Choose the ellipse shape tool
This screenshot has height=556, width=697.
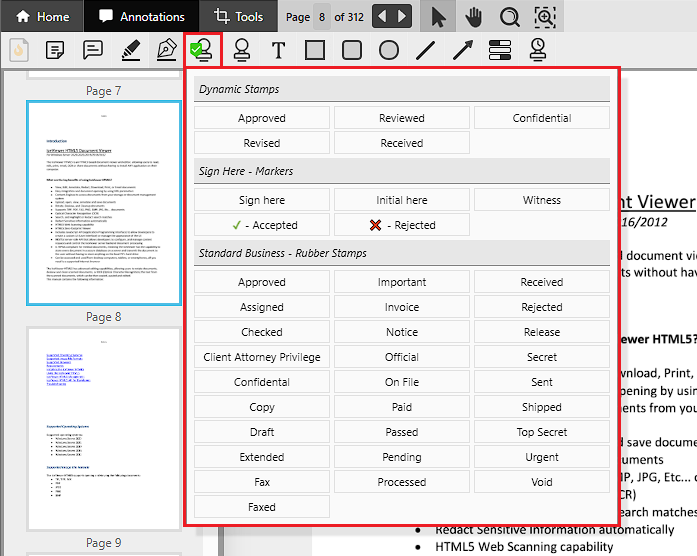click(389, 50)
